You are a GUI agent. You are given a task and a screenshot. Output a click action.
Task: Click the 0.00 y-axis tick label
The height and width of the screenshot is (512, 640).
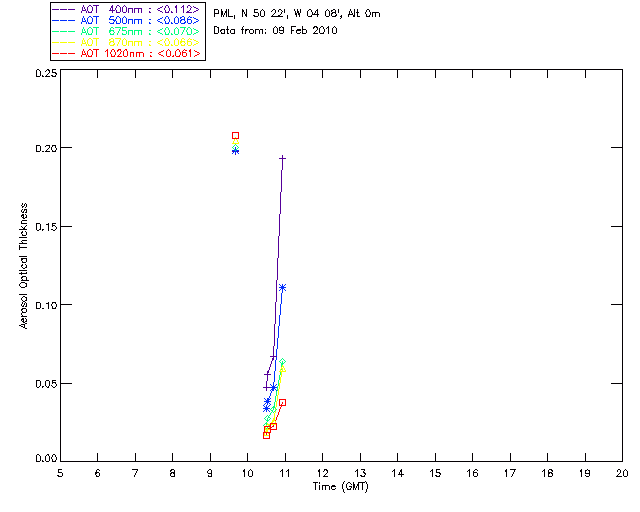click(x=46, y=459)
